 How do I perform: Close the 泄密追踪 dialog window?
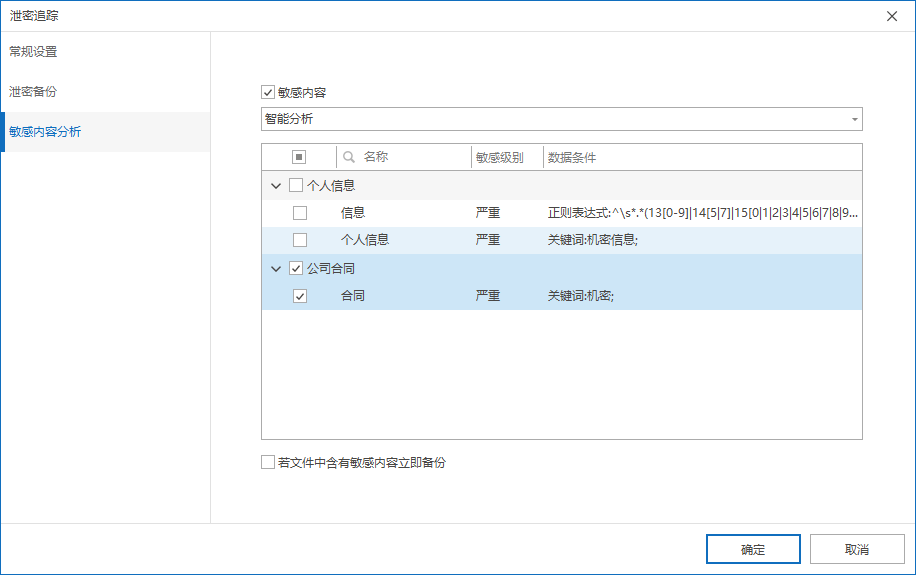tap(891, 16)
